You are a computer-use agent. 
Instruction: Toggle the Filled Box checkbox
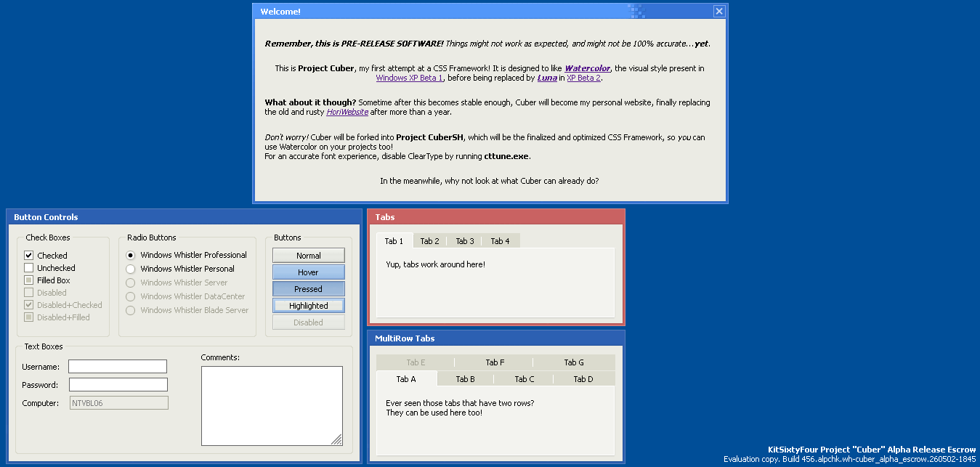[x=29, y=280]
